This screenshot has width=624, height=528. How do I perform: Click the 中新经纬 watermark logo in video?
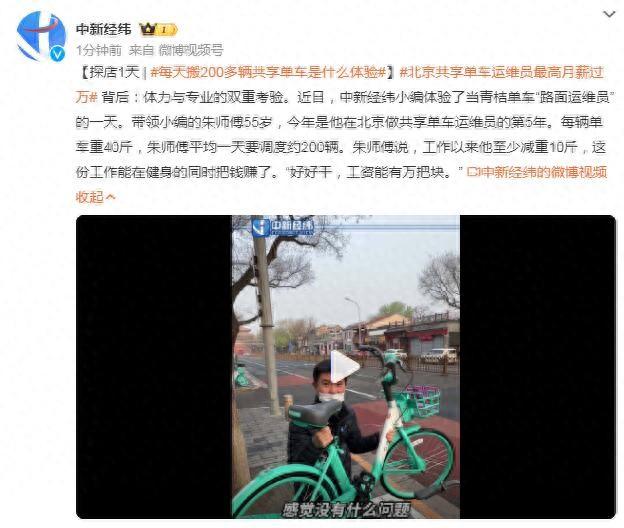click(x=283, y=227)
